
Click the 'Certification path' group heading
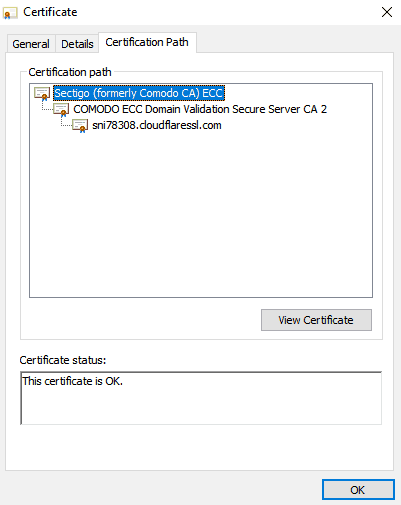[70, 72]
